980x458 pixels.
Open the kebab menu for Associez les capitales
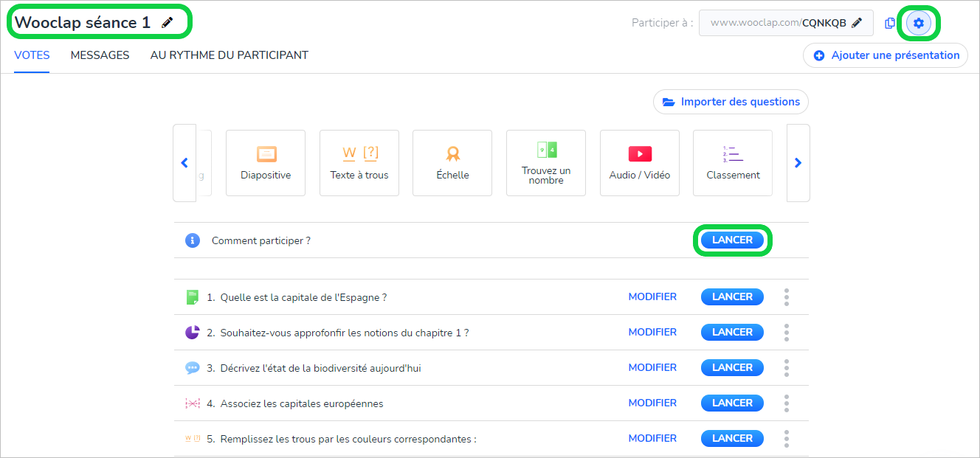tap(787, 403)
